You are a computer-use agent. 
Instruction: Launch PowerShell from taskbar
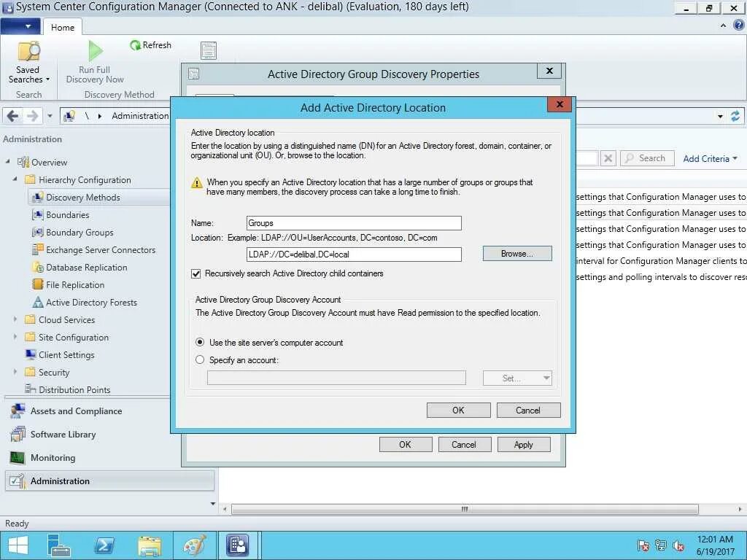[104, 545]
